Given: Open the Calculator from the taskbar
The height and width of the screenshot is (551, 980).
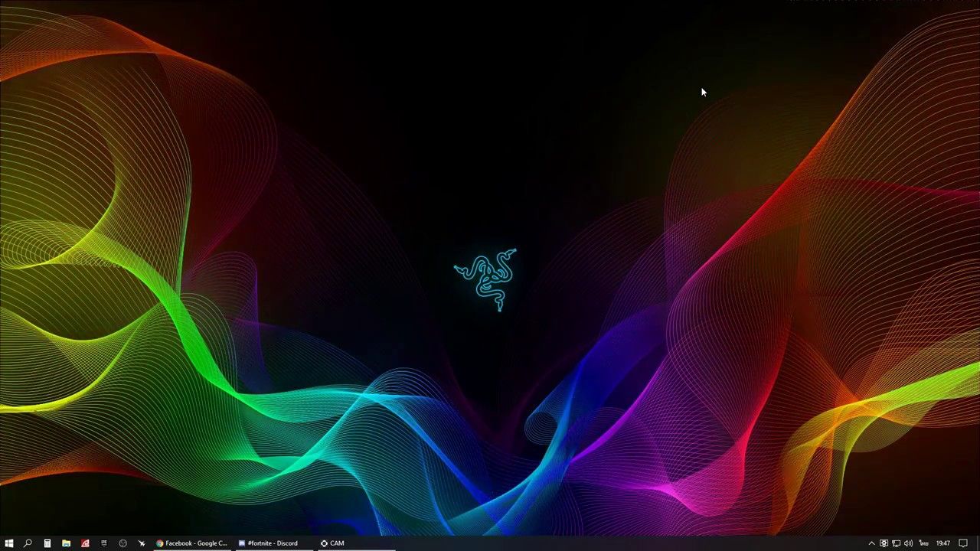Looking at the screenshot, I should click(47, 543).
